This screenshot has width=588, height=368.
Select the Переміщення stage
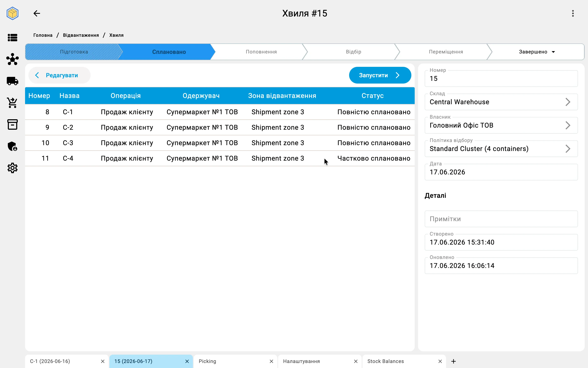coord(446,52)
